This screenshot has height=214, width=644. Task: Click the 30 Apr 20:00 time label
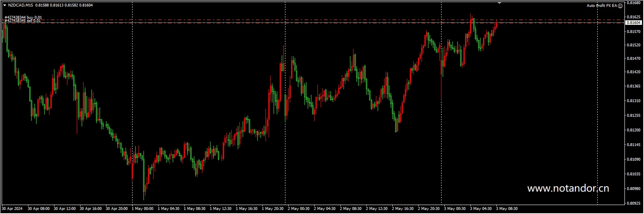(117, 209)
